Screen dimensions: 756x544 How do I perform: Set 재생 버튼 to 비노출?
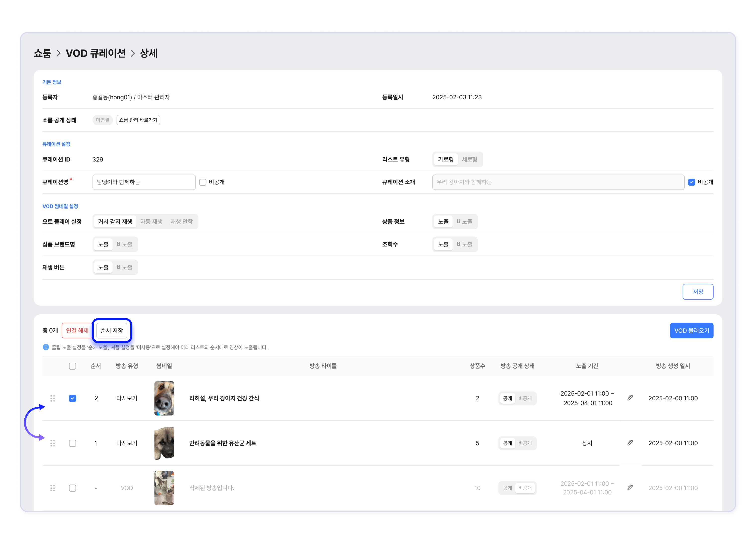click(x=124, y=267)
